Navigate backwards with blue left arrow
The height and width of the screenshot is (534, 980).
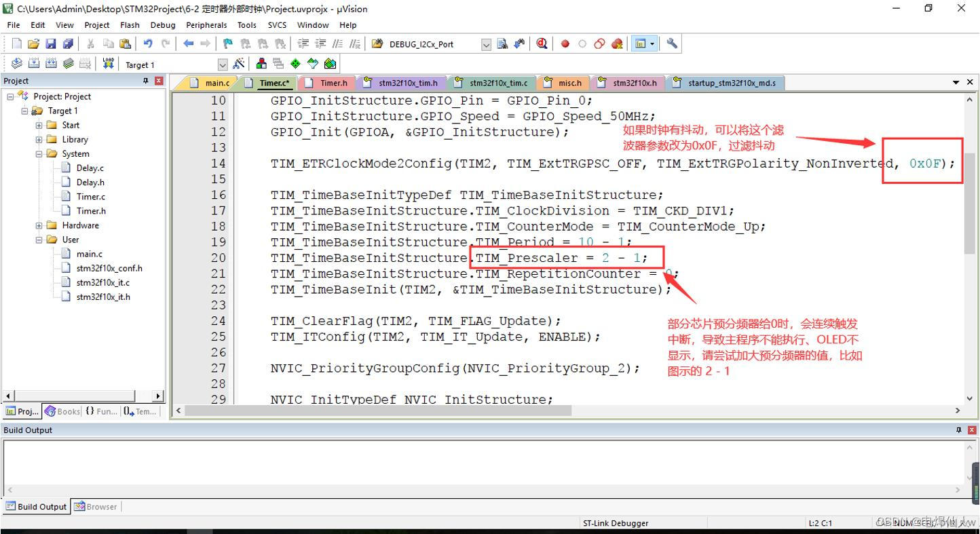coord(188,43)
